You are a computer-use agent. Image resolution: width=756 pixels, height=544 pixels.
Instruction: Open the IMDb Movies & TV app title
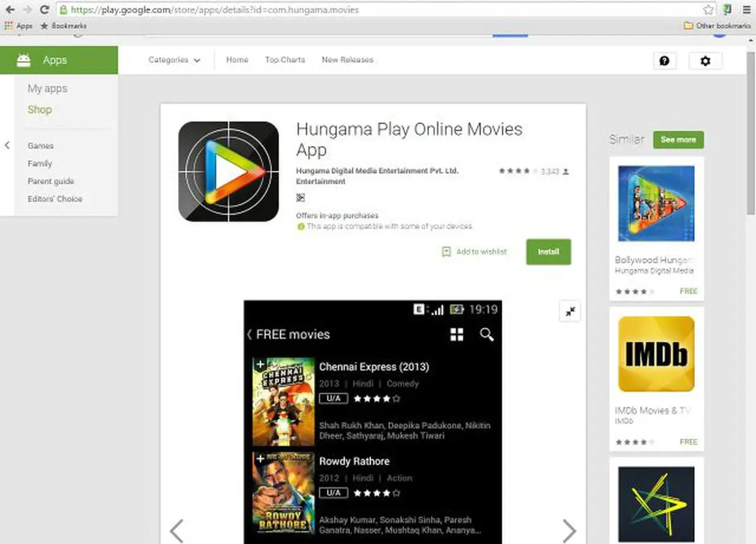point(653,411)
